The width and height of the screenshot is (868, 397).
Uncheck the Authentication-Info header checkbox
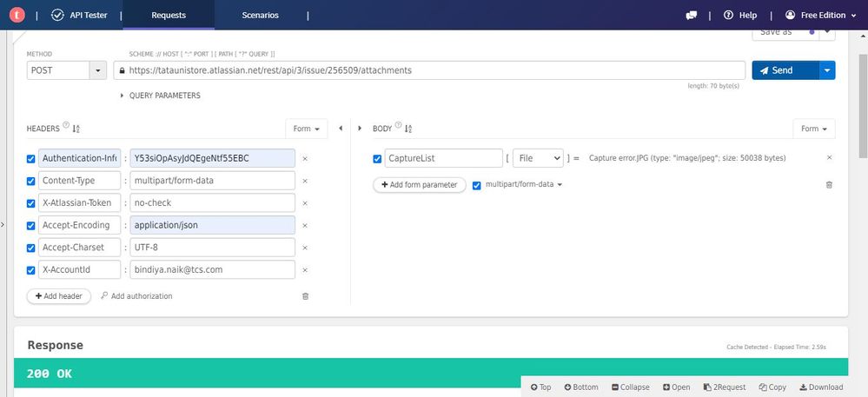31,159
